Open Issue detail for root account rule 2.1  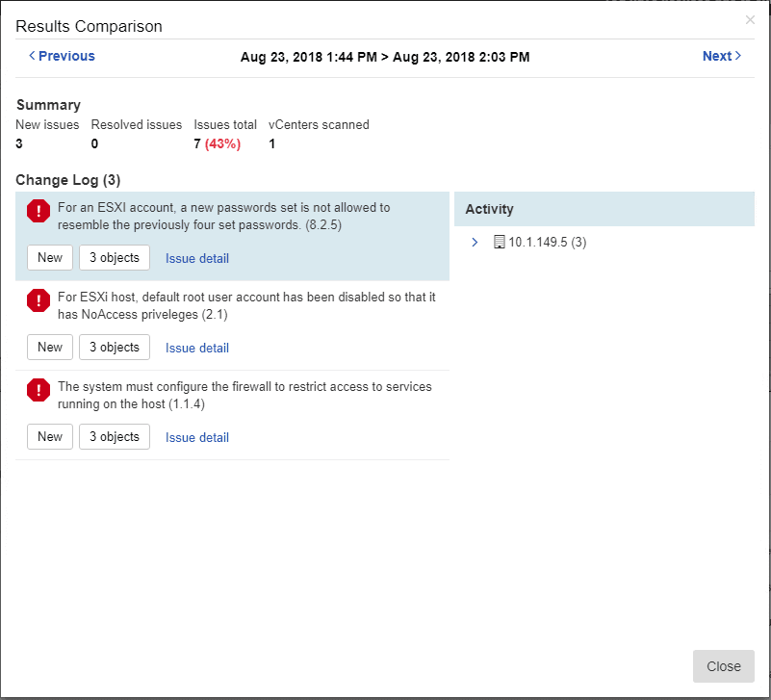[x=197, y=348]
